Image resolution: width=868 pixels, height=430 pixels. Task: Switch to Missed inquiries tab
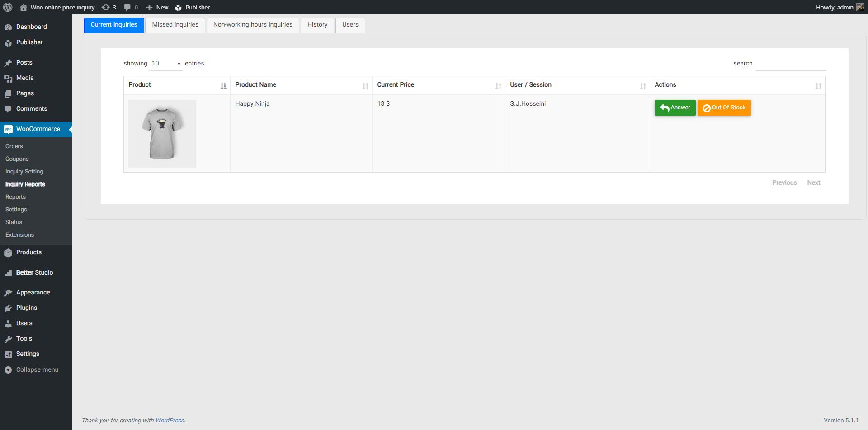(175, 25)
